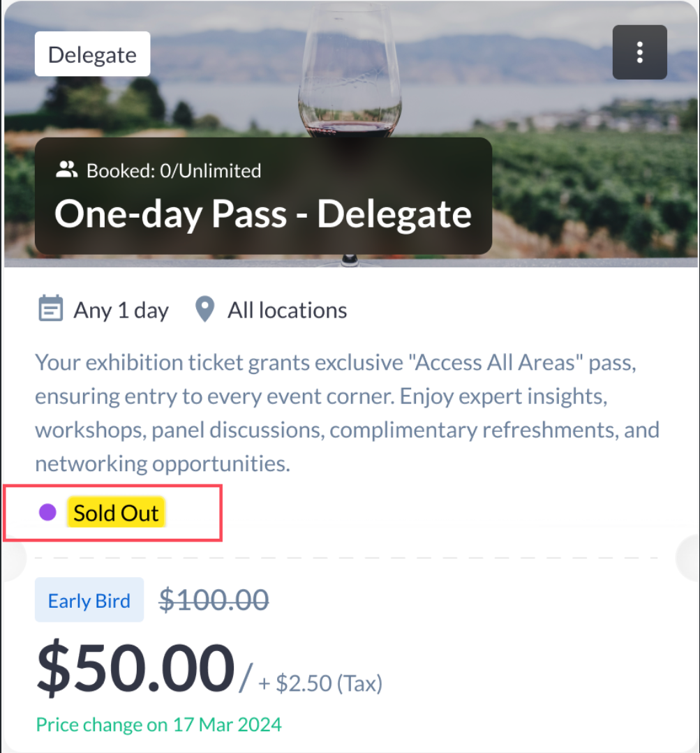Click the $50.00 price
The height and width of the screenshot is (753, 700).
pos(135,668)
